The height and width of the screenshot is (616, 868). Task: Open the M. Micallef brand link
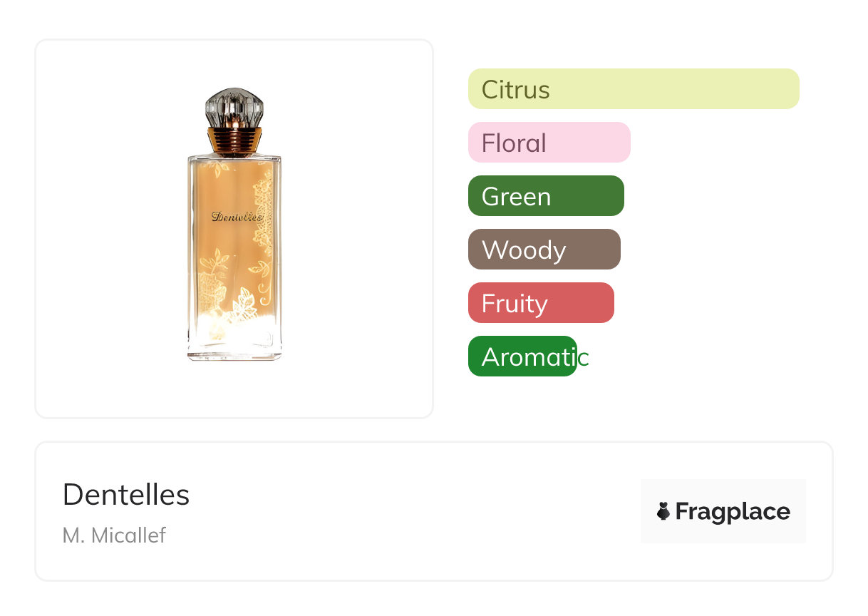[x=114, y=535]
